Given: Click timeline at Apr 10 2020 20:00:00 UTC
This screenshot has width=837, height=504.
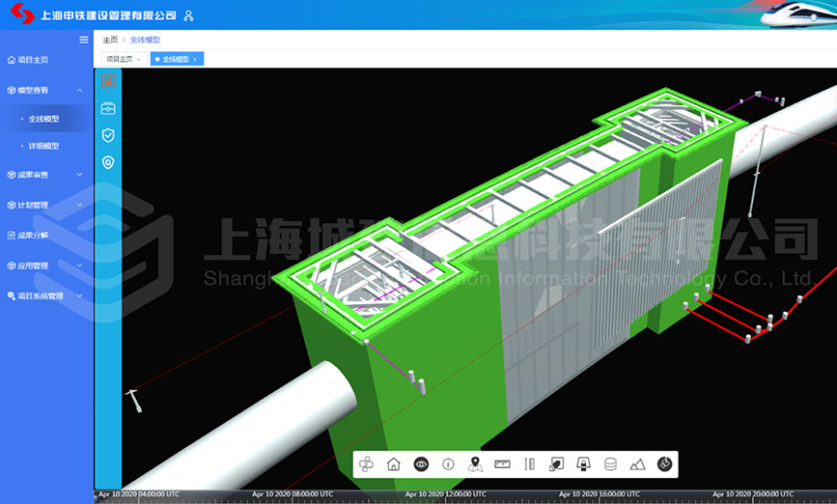Looking at the screenshot, I should pos(753,494).
